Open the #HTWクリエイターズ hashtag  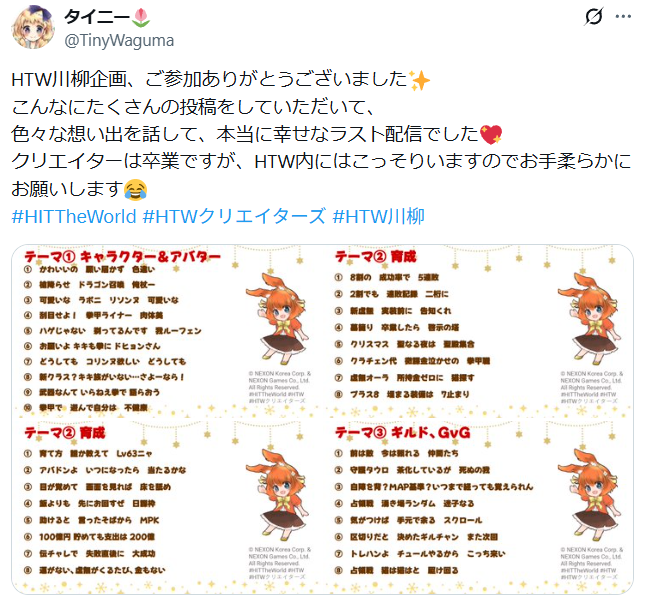(234, 216)
